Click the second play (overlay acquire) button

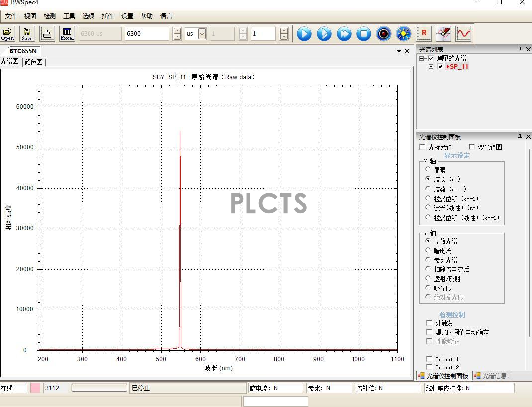click(324, 34)
